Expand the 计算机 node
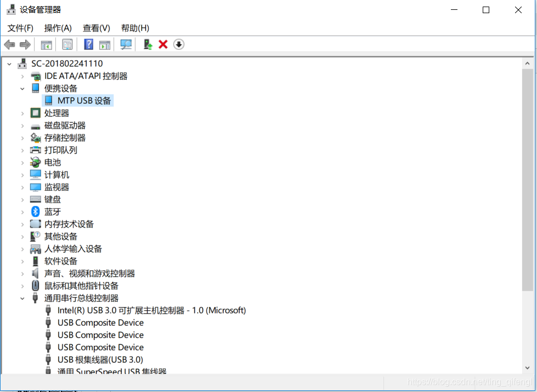Screen dimensions: 537x392 [x=22, y=175]
